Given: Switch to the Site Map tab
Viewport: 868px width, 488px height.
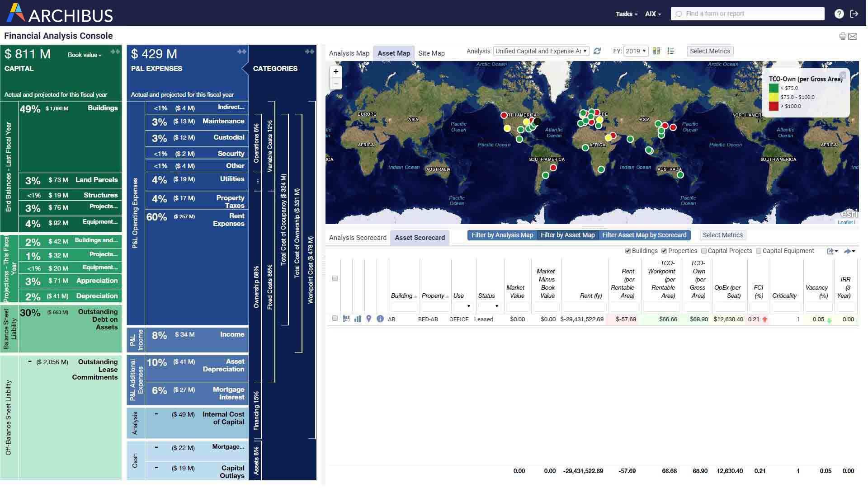Looking at the screenshot, I should click(x=431, y=53).
